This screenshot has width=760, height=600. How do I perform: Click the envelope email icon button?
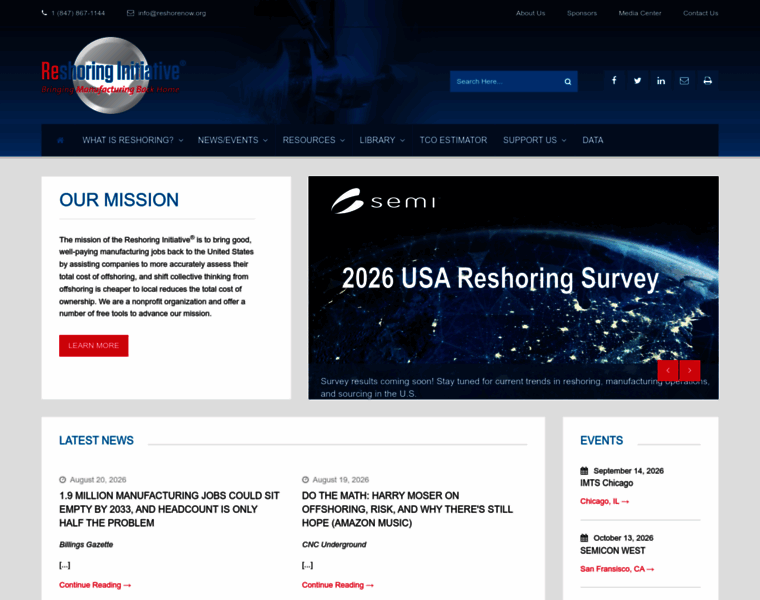pos(684,80)
